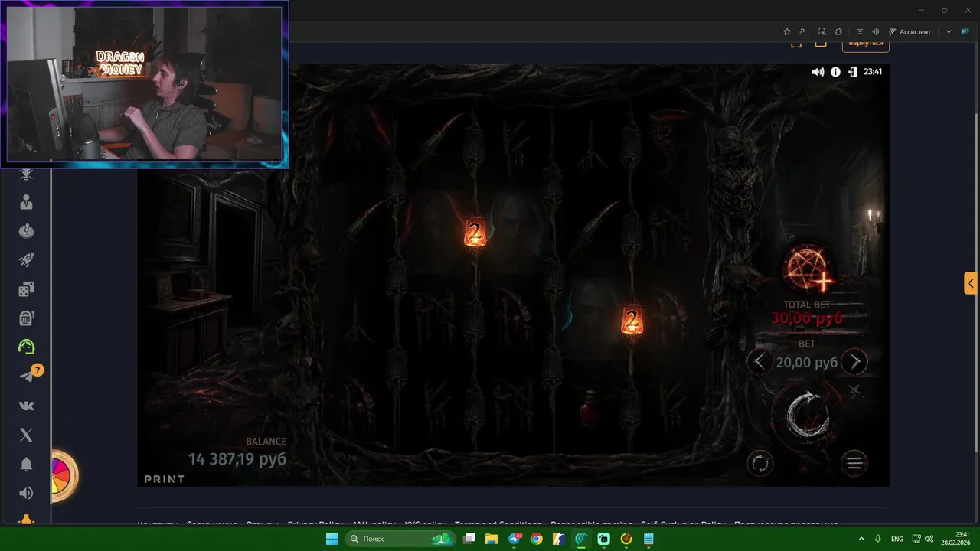Screen dimensions: 980x551
Task: Open the green headset support chat
Action: [x=26, y=347]
